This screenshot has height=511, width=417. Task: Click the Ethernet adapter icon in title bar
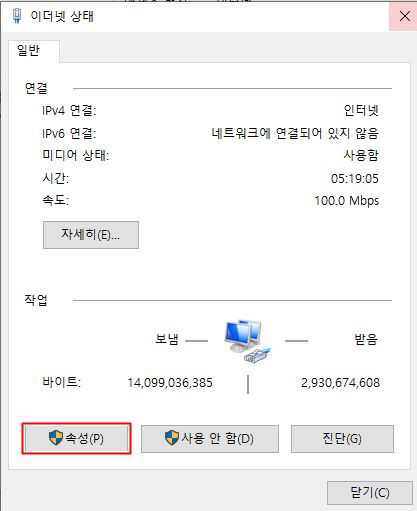[x=17, y=16]
